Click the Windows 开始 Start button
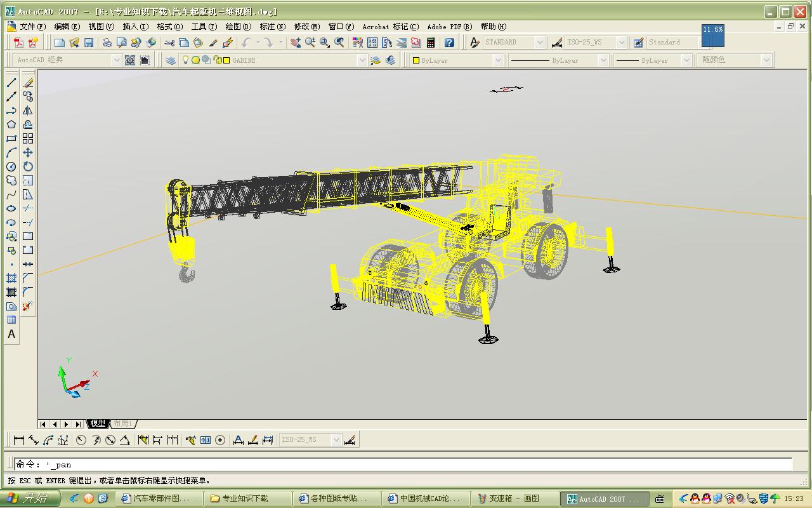Viewport: 812px width, 508px height. (x=29, y=498)
